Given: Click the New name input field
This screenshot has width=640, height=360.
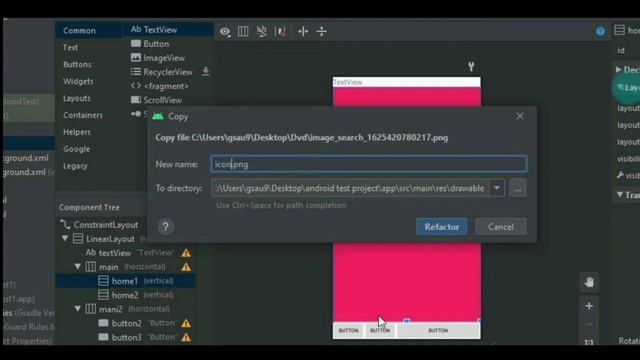Looking at the screenshot, I should tap(369, 164).
